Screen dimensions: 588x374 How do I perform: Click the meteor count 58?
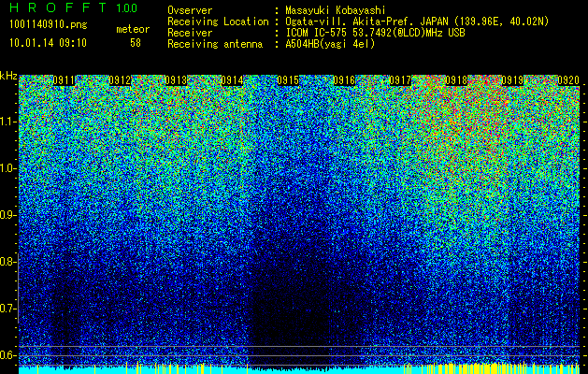pos(136,43)
